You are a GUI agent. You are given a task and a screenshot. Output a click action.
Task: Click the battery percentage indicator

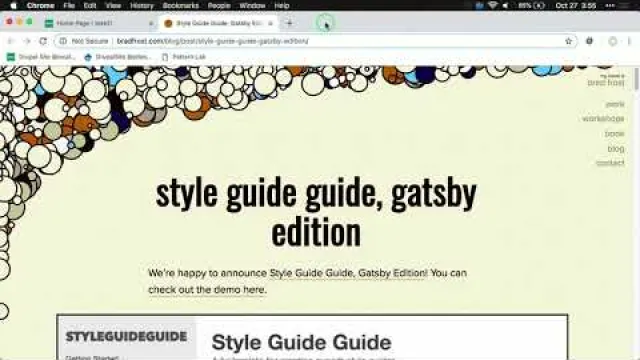click(531, 6)
